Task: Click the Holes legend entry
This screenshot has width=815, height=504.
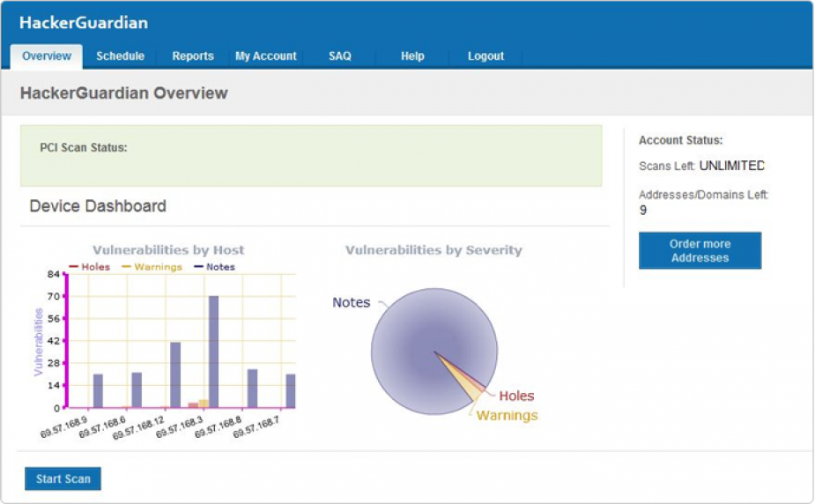Action: [89, 267]
